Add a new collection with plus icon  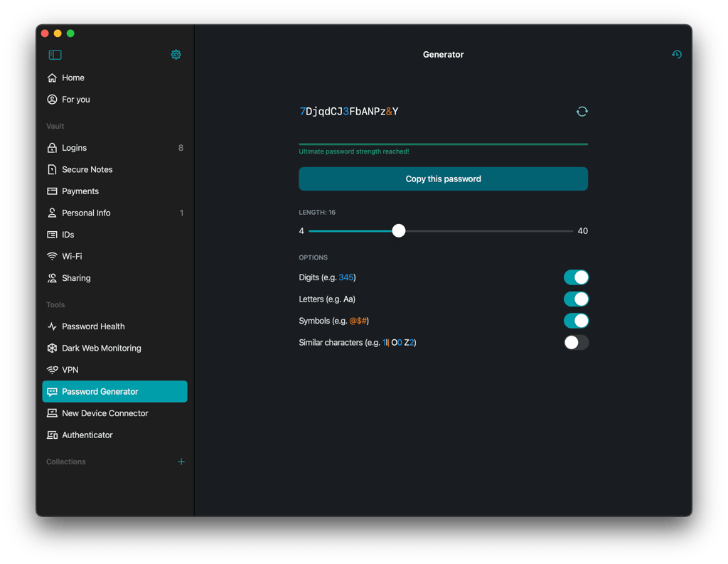click(x=181, y=462)
